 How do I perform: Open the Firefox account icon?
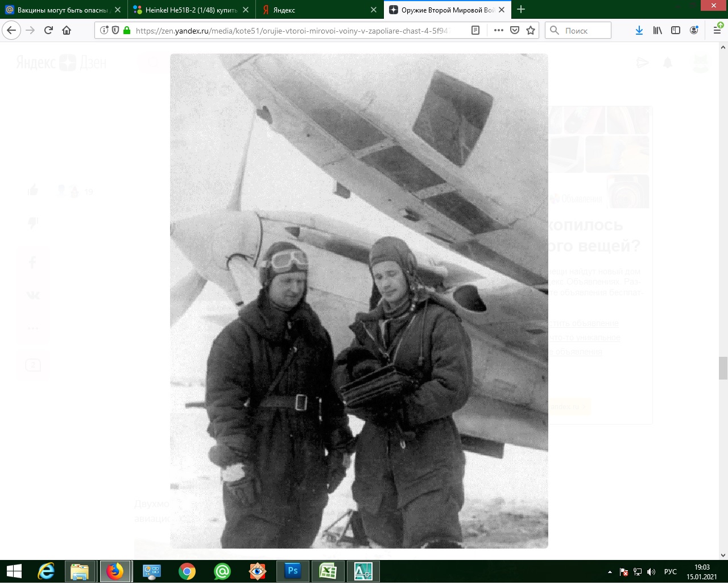point(694,31)
